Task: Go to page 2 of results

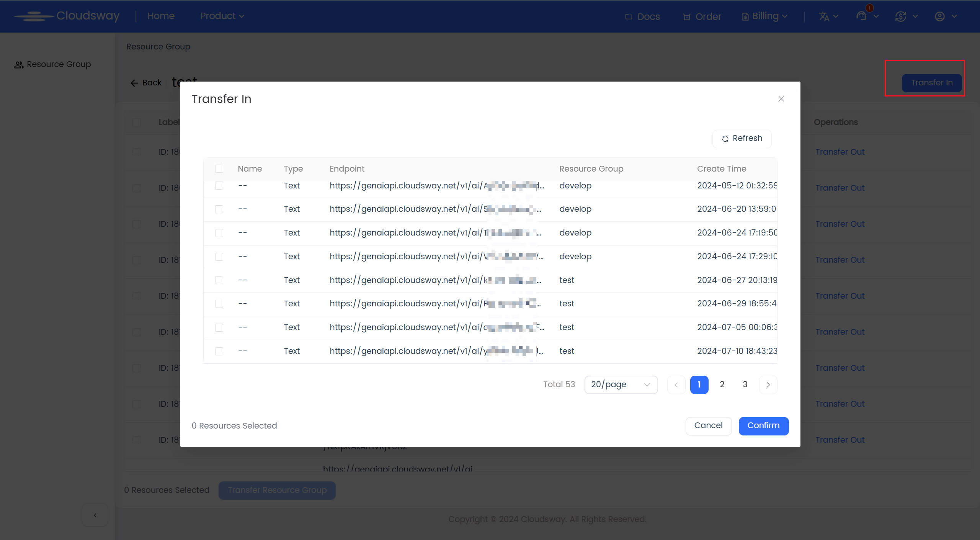Action: [x=722, y=385]
